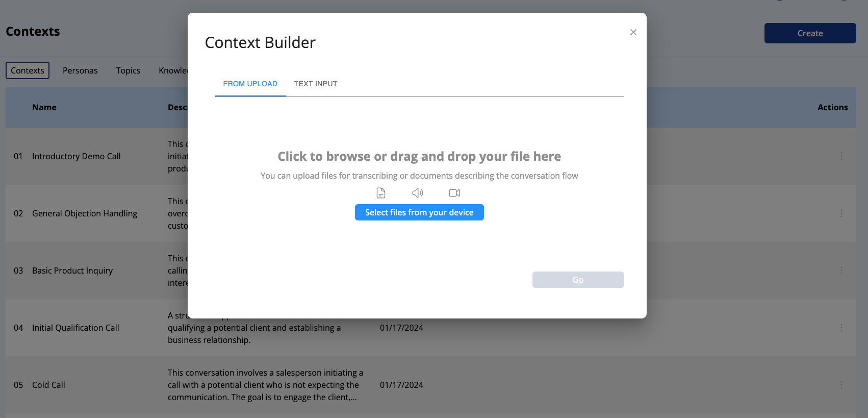The width and height of the screenshot is (868, 418).
Task: Select the Cold Call context row
Action: [x=48, y=385]
